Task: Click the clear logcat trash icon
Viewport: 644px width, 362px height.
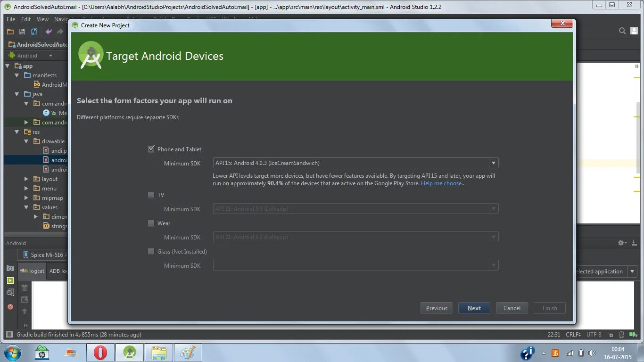Action: (25, 287)
